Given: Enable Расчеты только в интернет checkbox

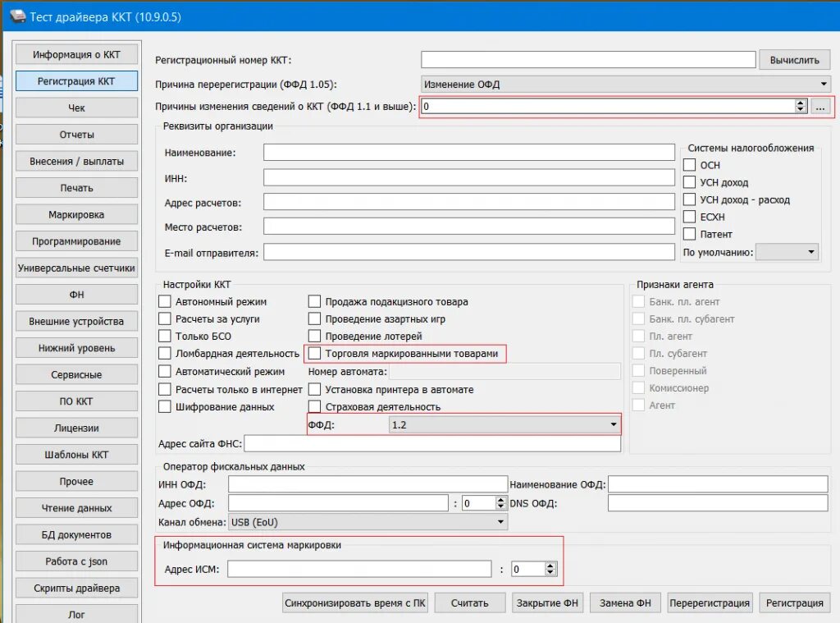Looking at the screenshot, I should point(165,389).
